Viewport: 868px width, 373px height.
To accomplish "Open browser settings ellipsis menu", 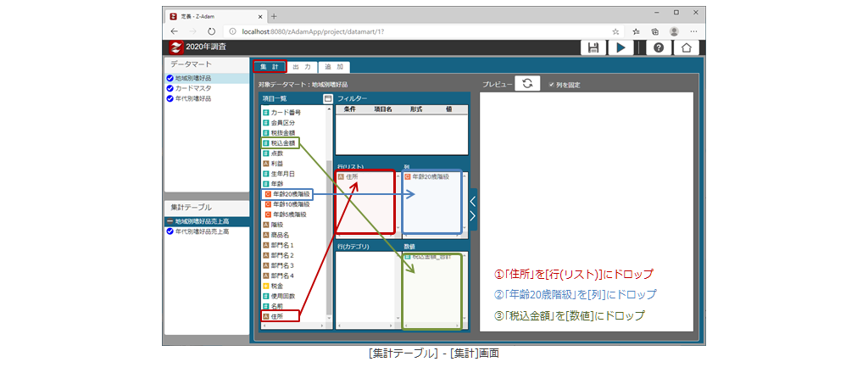I will click(693, 31).
